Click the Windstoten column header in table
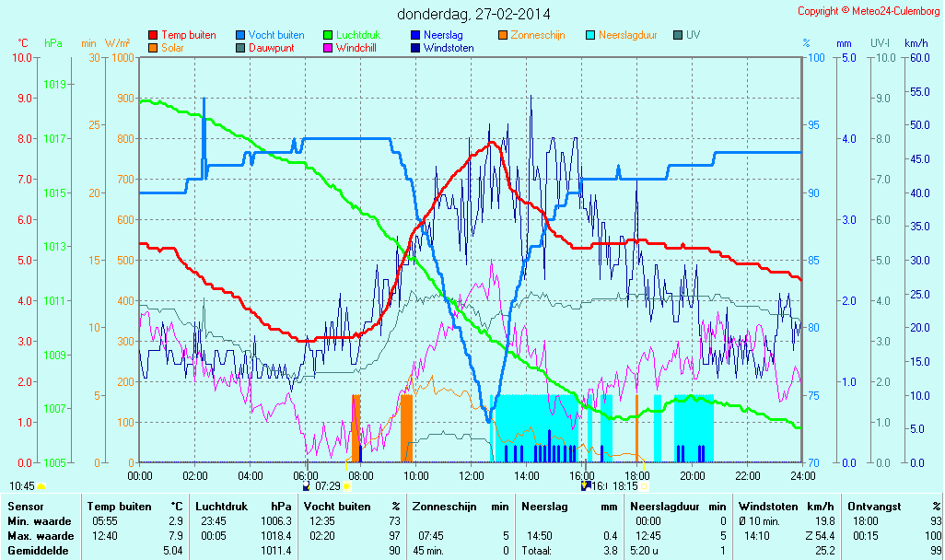The height and width of the screenshot is (560, 945). [x=767, y=507]
